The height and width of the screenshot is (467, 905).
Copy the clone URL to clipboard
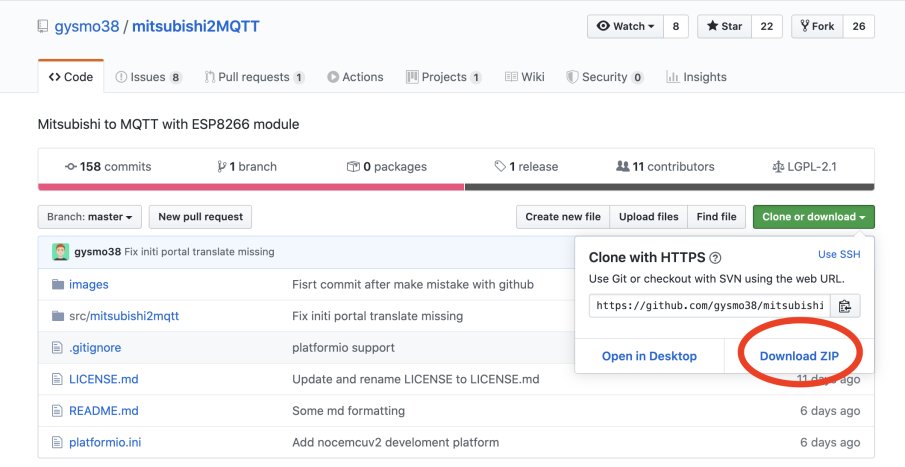pyautogui.click(x=845, y=306)
